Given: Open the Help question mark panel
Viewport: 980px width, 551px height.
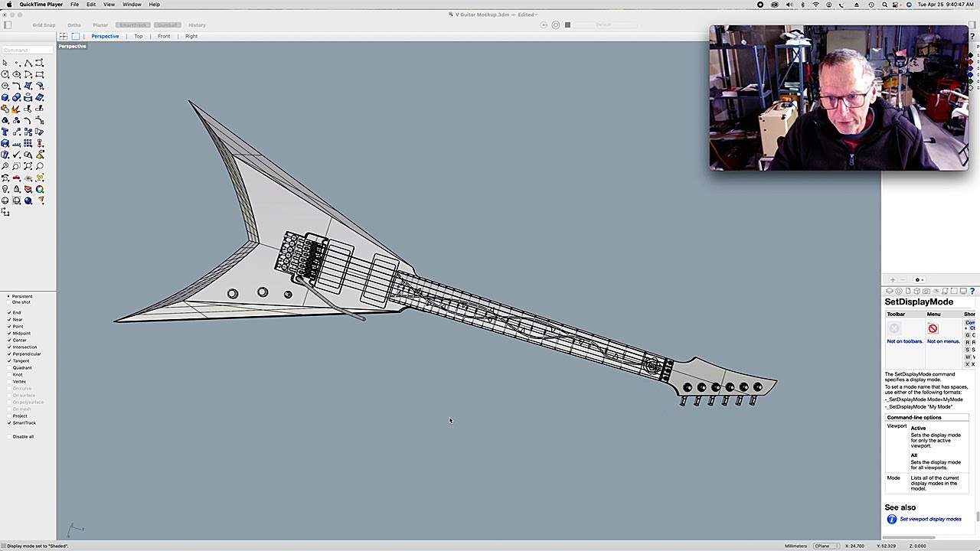Looking at the screenshot, I should tap(972, 291).
